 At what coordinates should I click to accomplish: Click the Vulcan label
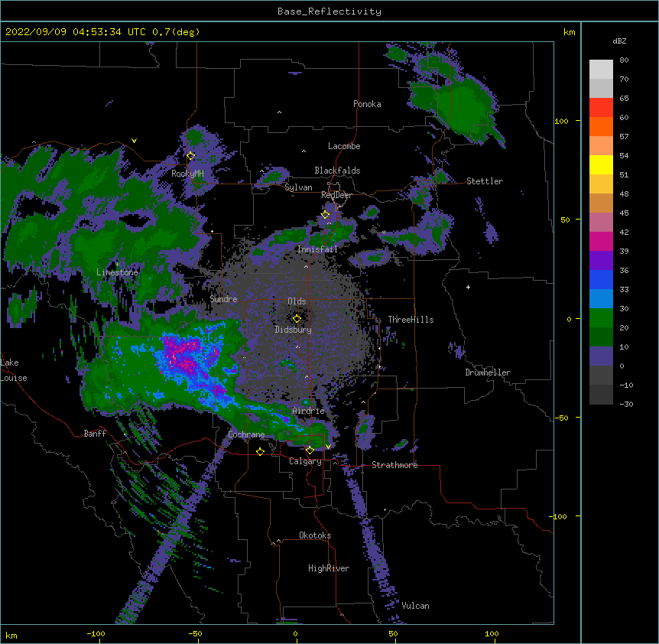415,606
